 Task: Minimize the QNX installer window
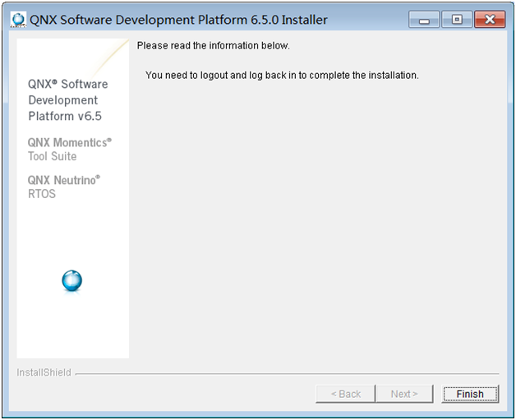point(424,20)
